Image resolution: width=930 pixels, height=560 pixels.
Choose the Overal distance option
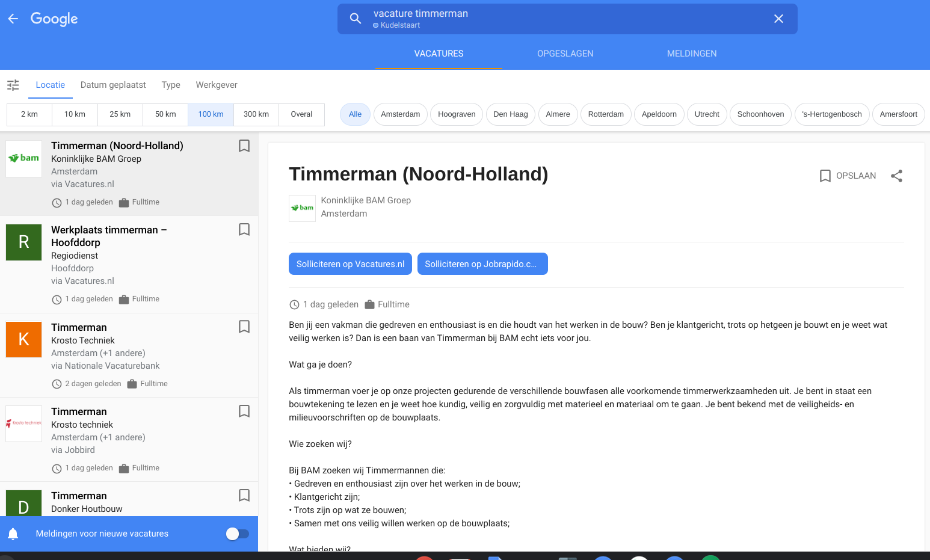[301, 114]
